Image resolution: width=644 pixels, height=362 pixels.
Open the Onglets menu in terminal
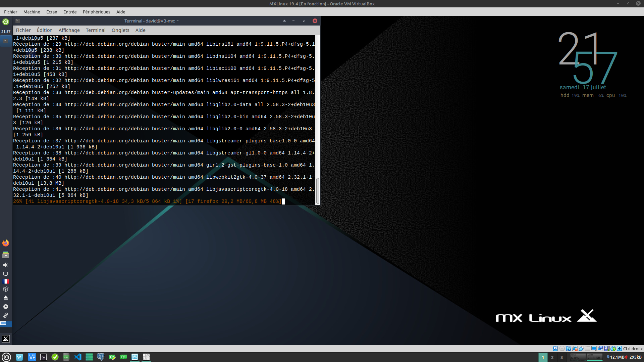click(120, 30)
